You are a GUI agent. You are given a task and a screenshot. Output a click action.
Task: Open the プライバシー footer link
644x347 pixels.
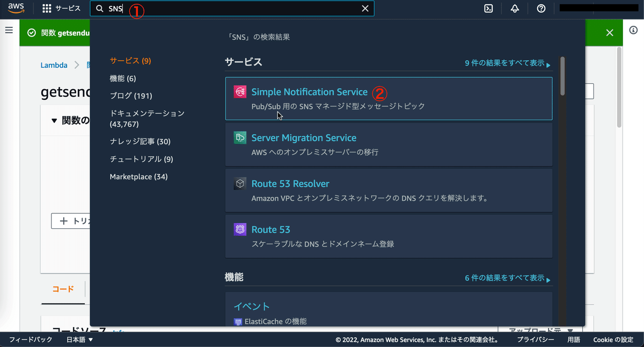click(536, 339)
